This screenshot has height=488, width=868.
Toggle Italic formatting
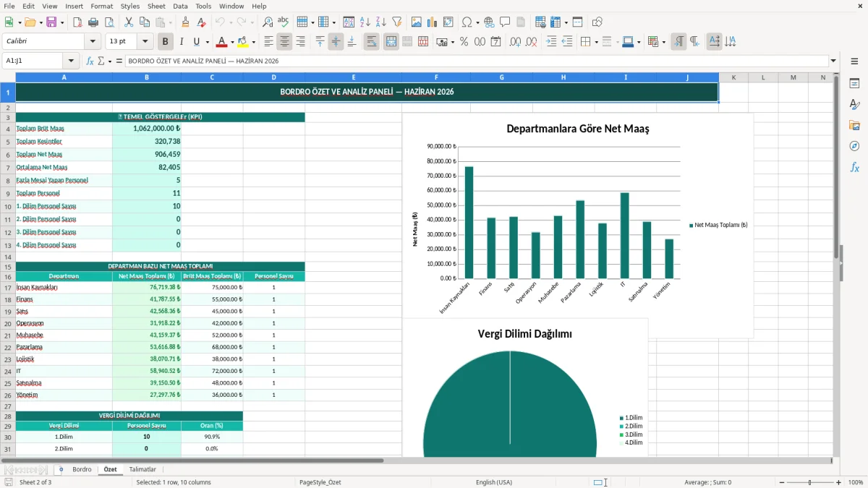(181, 42)
